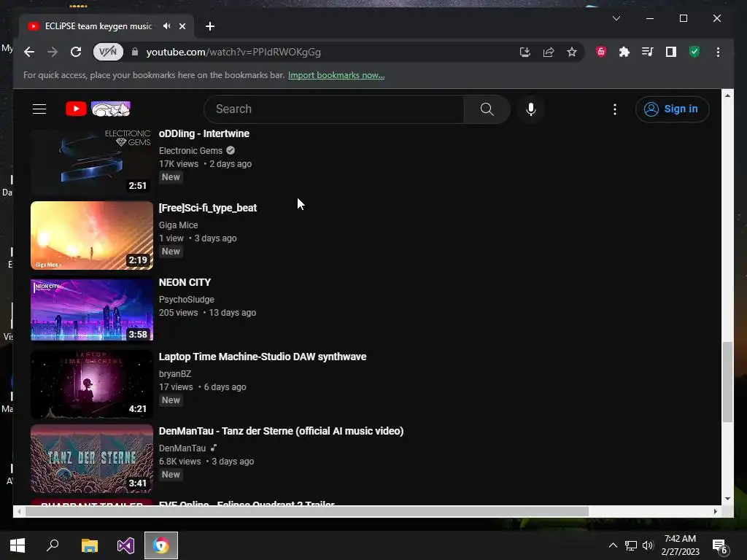This screenshot has height=560, width=747.
Task: Close the ECLiPSE team keygen music tab
Action: click(x=182, y=26)
